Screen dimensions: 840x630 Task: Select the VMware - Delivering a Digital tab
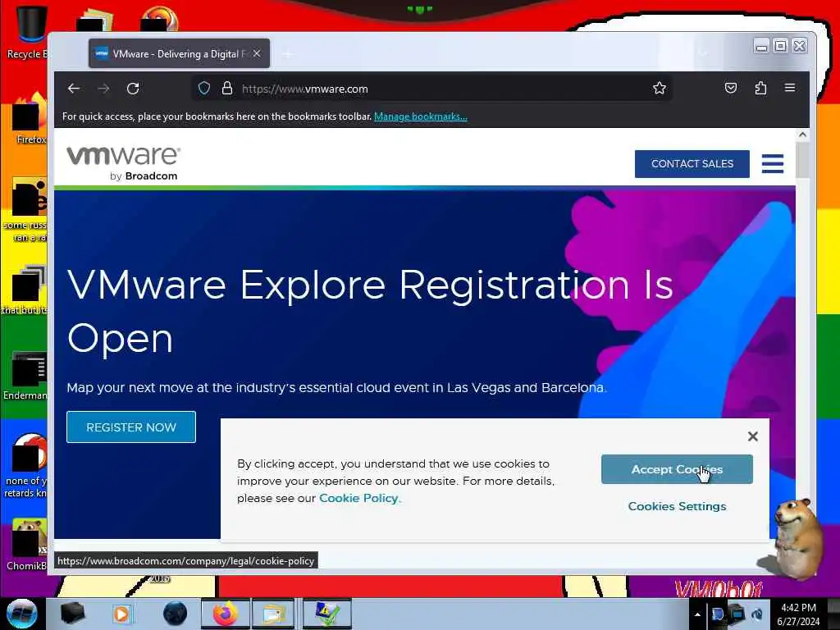[x=179, y=53]
